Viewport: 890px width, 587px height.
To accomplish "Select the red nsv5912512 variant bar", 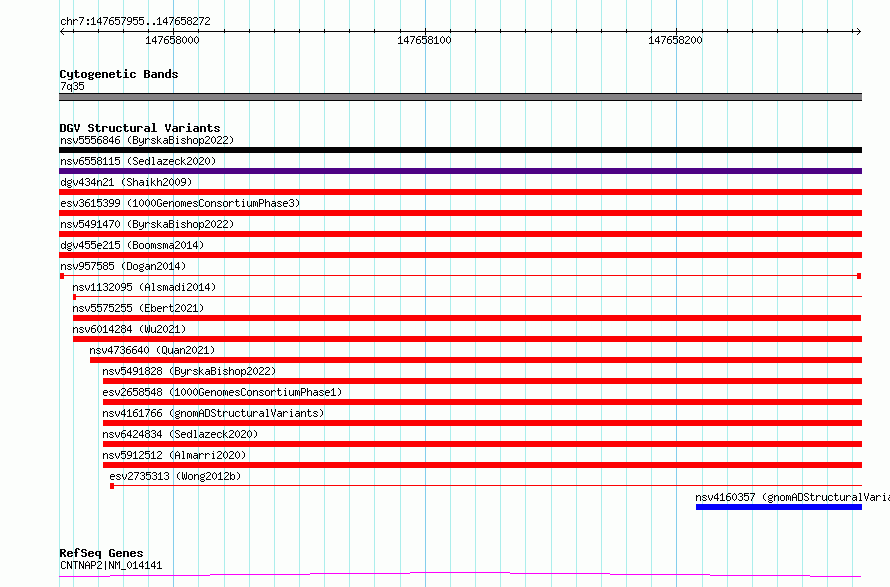I will coord(482,465).
